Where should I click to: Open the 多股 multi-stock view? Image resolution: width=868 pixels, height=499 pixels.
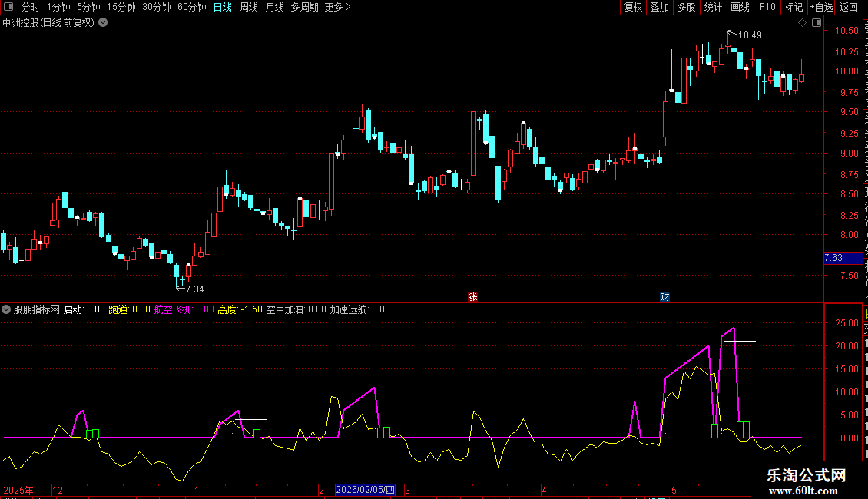(686, 7)
